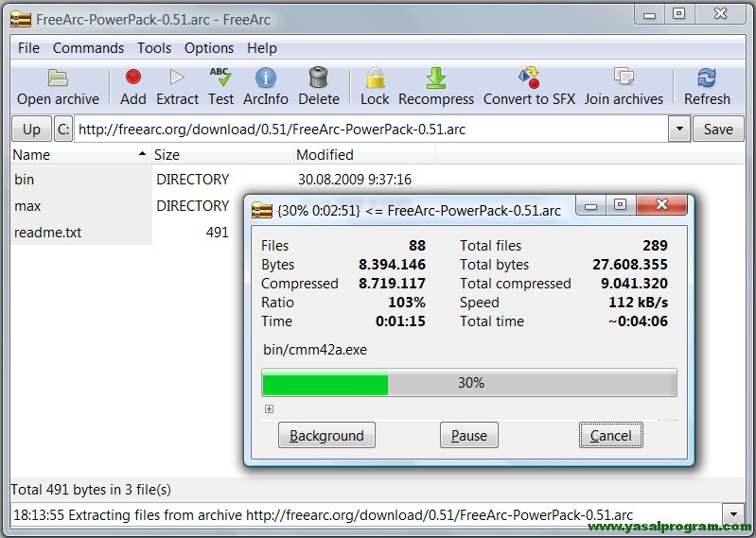The image size is (756, 538).
Task: Click the Delete trash can icon
Action: 319,78
